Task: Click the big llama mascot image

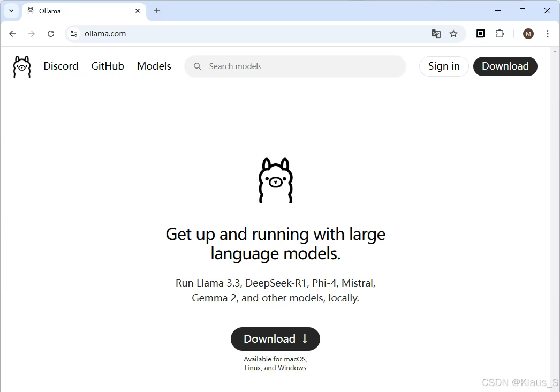Action: click(x=276, y=180)
